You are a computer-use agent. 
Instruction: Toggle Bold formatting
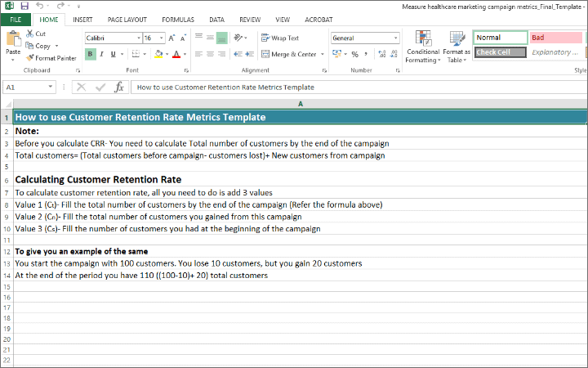(91, 54)
